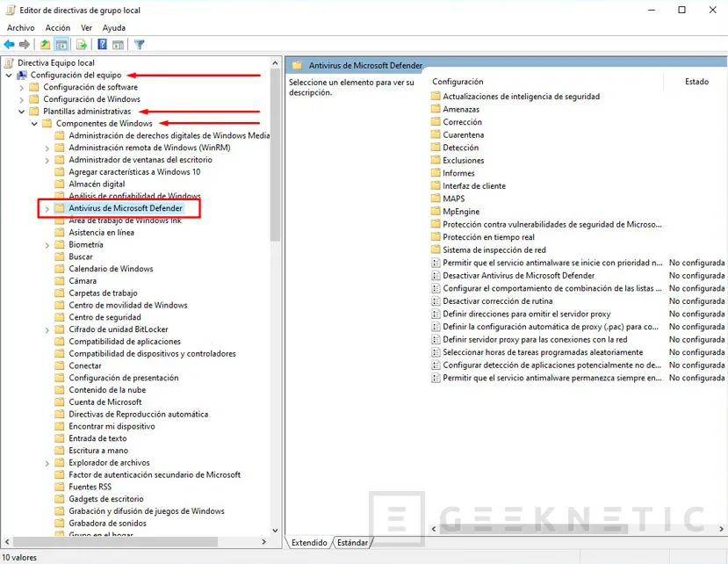Image resolution: width=728 pixels, height=564 pixels.
Task: Click the policy icon for Seleccionar horas de tareas programadas
Action: [436, 352]
